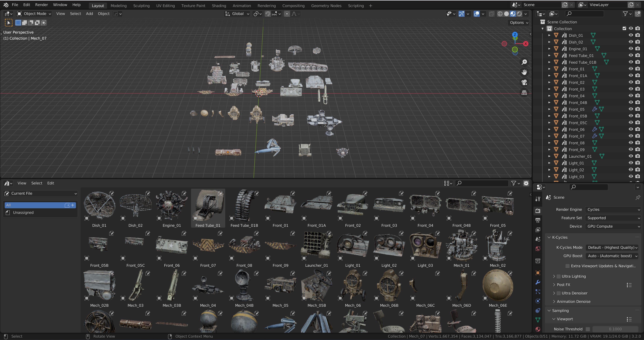Click the Options button in viewport
This screenshot has width=644, height=340.
pyautogui.click(x=519, y=23)
